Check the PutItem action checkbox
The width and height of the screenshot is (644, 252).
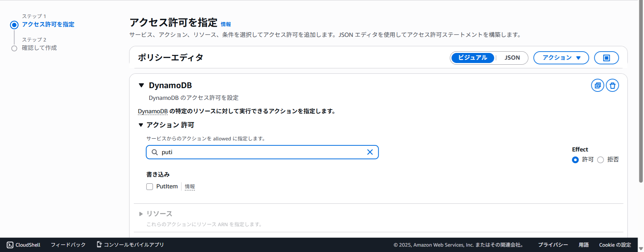point(150,187)
